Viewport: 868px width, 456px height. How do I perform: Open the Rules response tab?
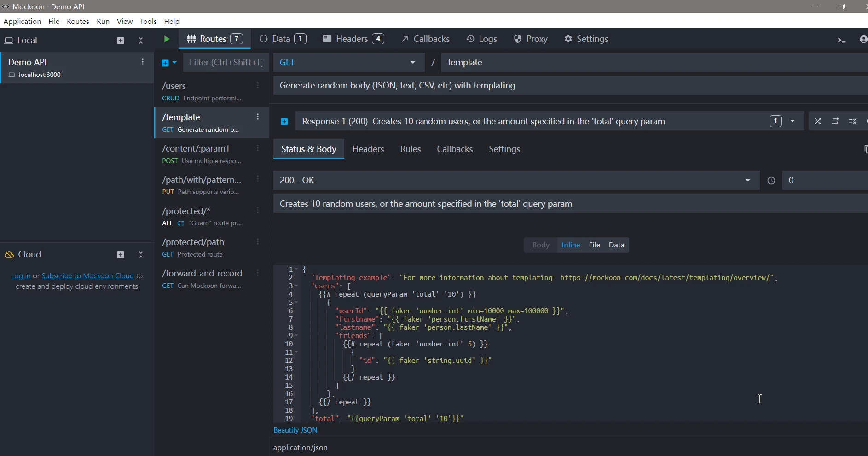[411, 149]
